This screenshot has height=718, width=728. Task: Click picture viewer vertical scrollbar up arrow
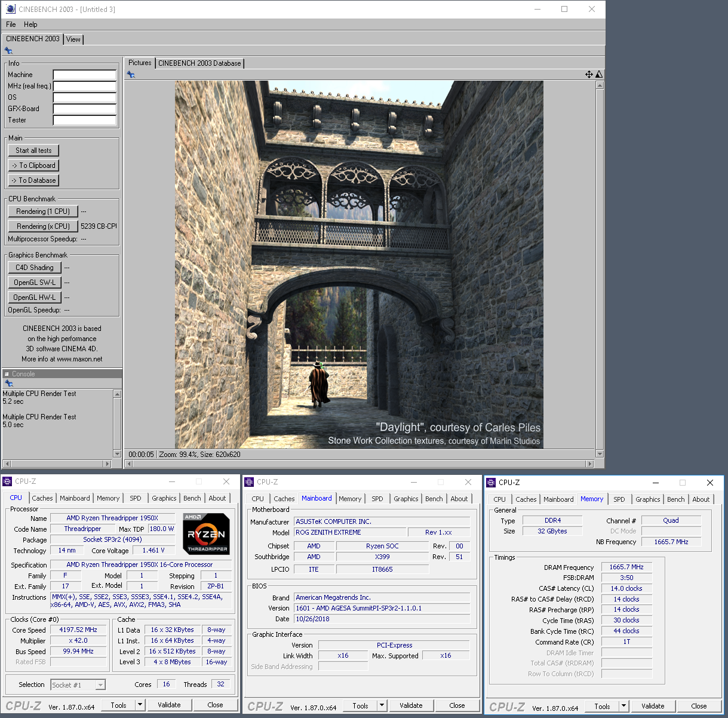pyautogui.click(x=600, y=85)
